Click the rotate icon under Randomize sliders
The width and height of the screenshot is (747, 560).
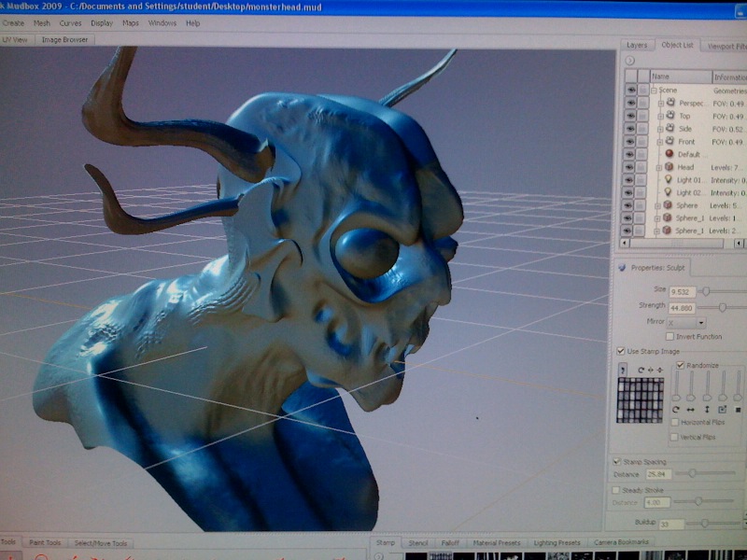[x=676, y=410]
